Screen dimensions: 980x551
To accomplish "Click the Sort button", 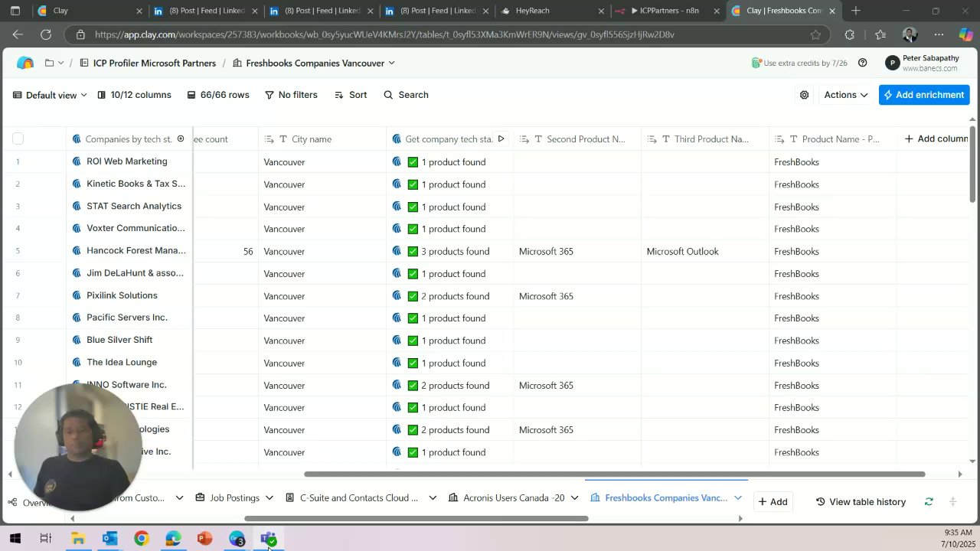I will pyautogui.click(x=351, y=95).
